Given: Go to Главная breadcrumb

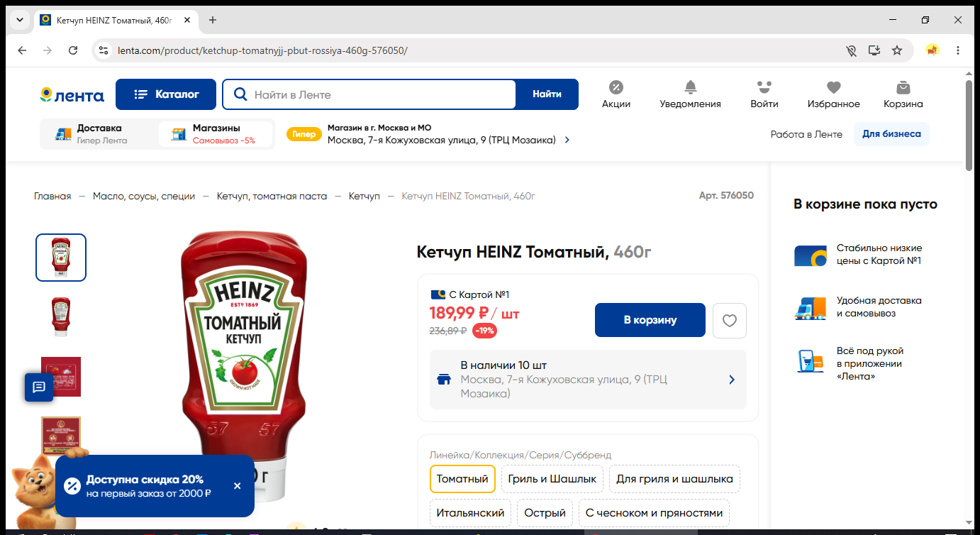Looking at the screenshot, I should tap(52, 196).
